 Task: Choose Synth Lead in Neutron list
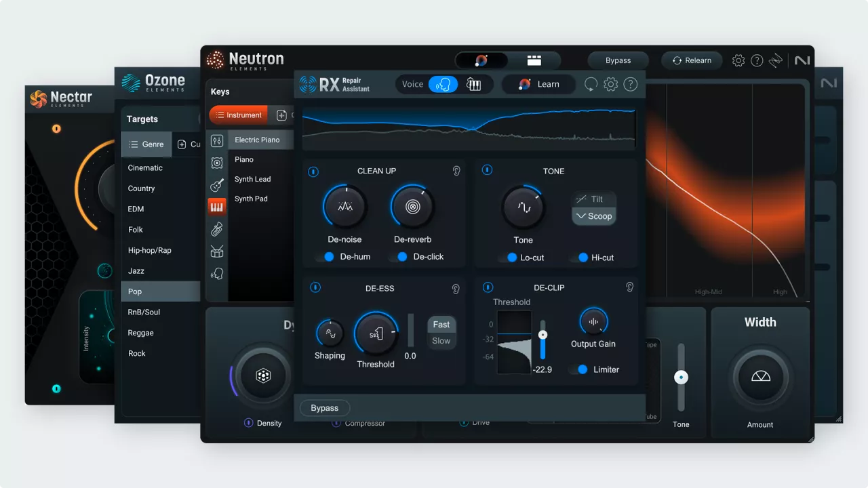tap(261, 179)
